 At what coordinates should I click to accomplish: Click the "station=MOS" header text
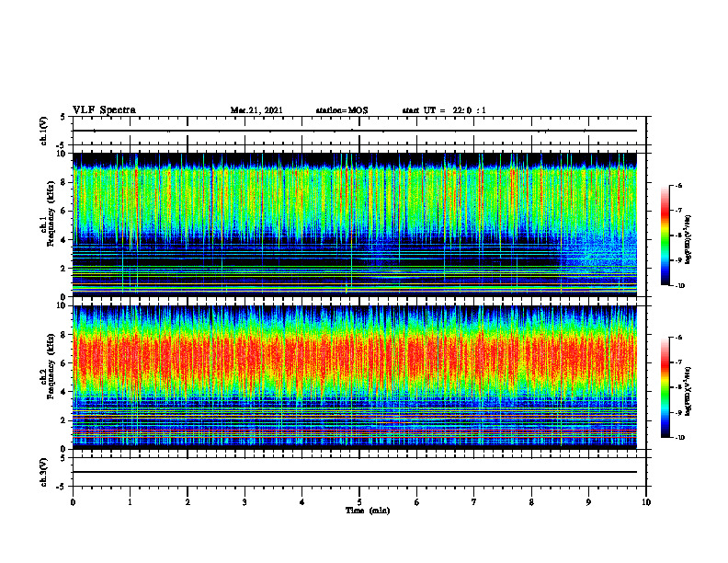point(342,110)
